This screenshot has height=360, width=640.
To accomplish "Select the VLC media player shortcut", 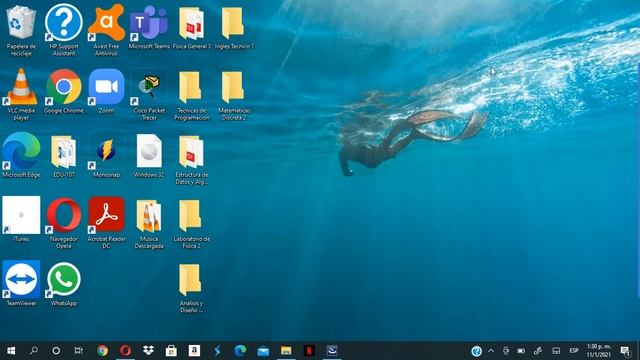I will (21, 95).
